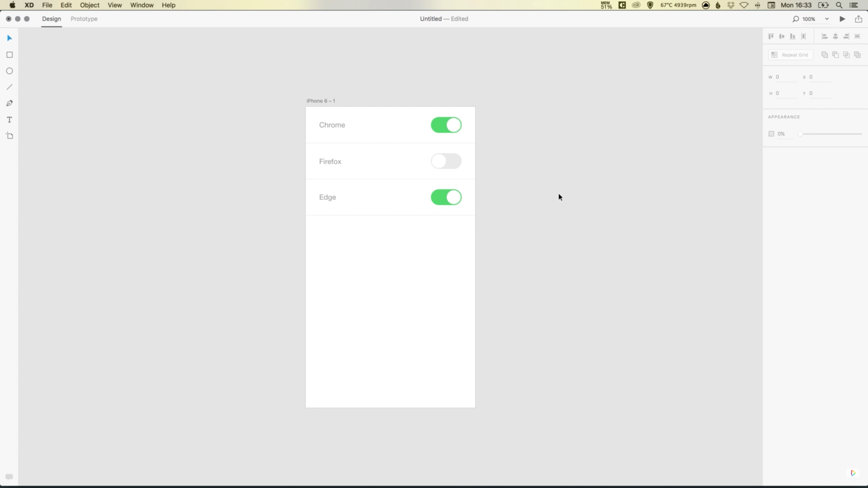
Task: Open the zoom search icon
Action: point(796,19)
